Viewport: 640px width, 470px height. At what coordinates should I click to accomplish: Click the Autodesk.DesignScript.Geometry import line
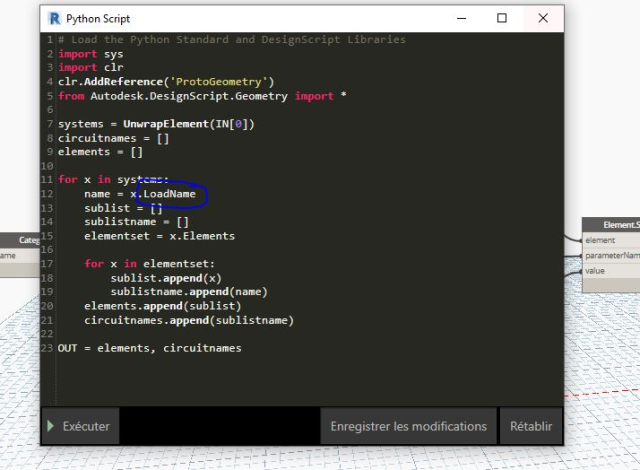202,96
